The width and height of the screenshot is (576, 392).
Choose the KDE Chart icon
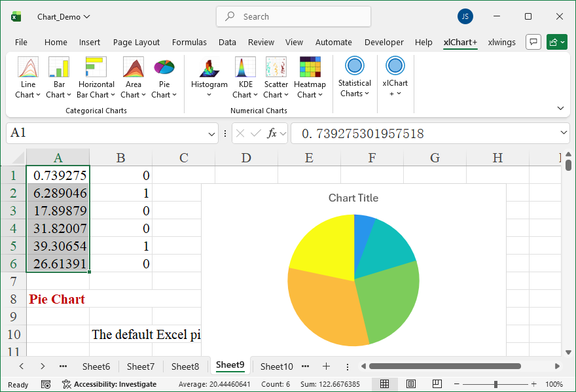245,68
